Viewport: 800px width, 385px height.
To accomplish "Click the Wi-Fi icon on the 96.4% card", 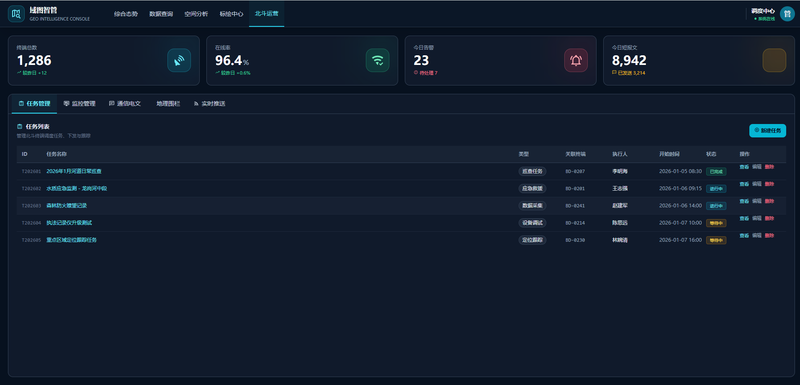I will (378, 60).
